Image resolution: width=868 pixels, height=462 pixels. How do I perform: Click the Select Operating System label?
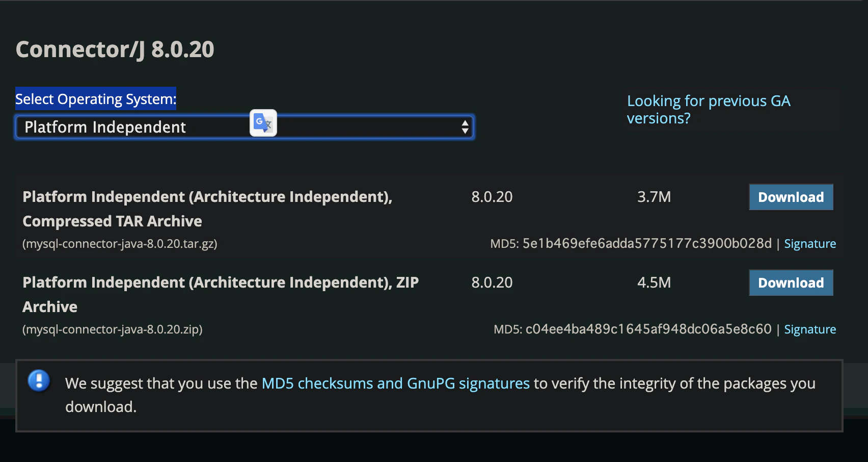coord(96,99)
